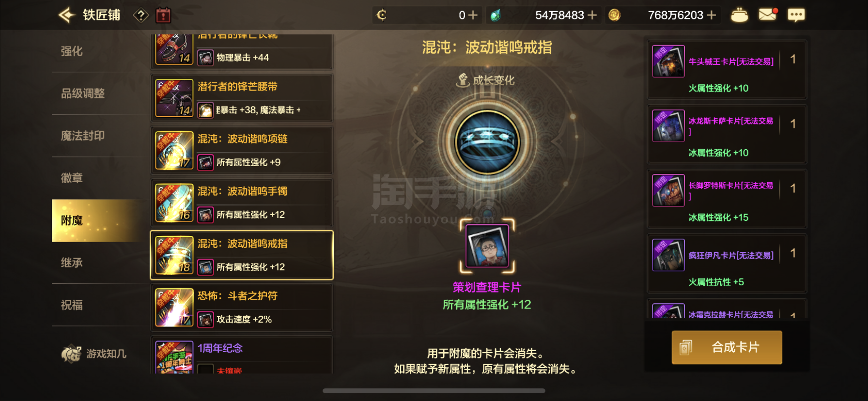This screenshot has width=868, height=401.
Task: Add green gem currency with plus
Action: click(x=592, y=15)
